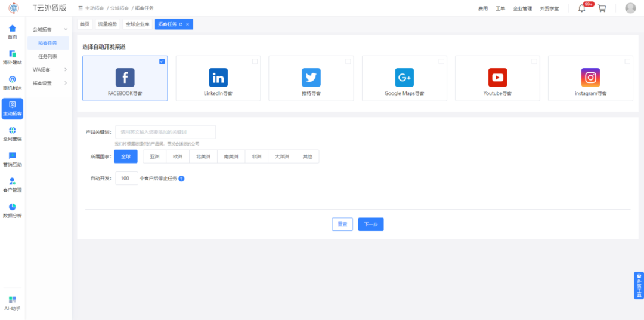Screen dimensions: 644x320
Task: Open 拓客任务 in the side menu
Action: tap(48, 43)
